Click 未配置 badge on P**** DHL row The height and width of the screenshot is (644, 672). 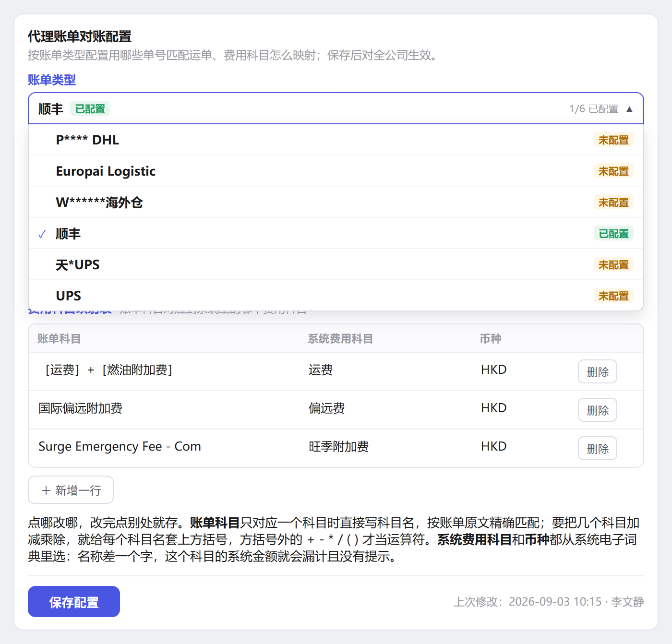point(613,140)
